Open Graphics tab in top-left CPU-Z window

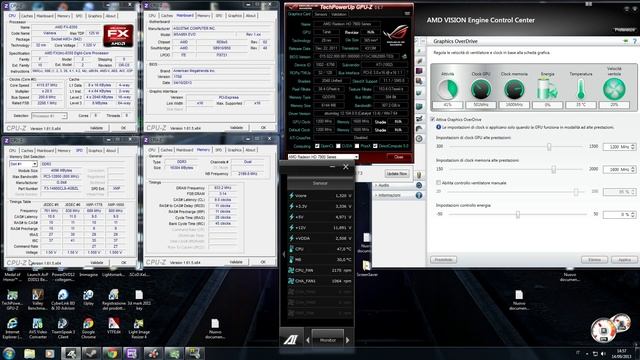(x=95, y=16)
